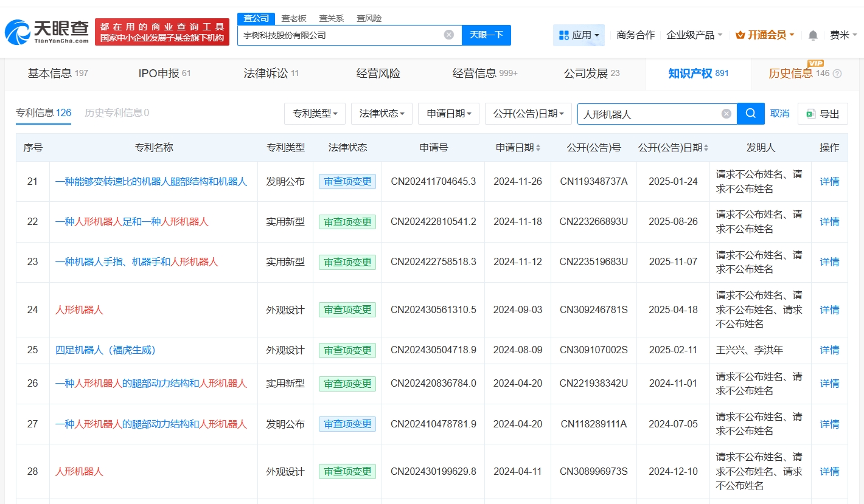
Task: Click 详情 for row 25
Action: [x=829, y=350]
